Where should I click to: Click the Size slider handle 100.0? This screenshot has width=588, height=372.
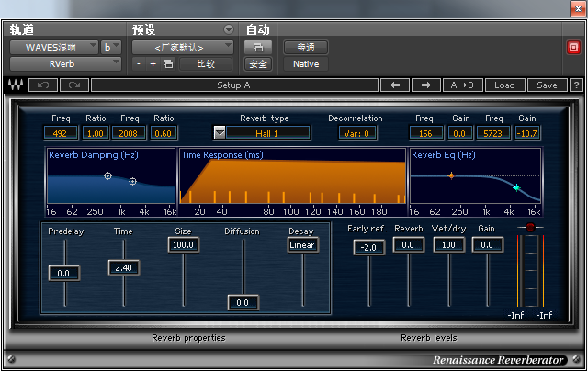pos(184,245)
